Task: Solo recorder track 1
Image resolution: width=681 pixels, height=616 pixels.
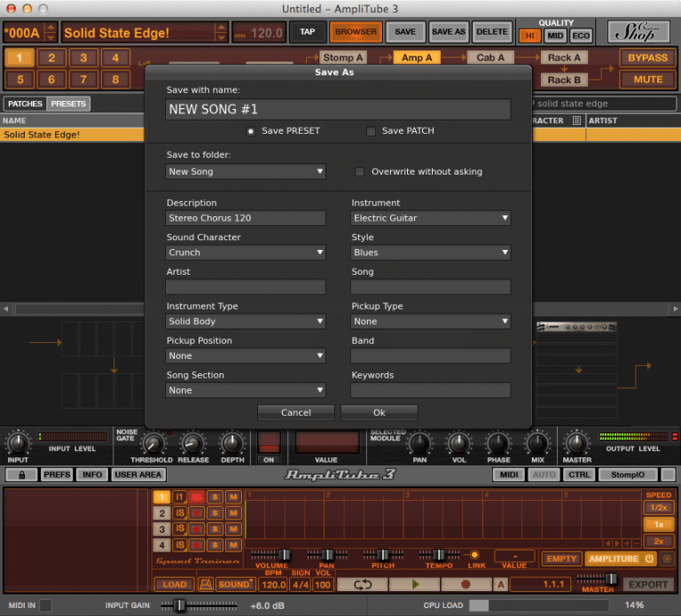Action: pos(215,497)
